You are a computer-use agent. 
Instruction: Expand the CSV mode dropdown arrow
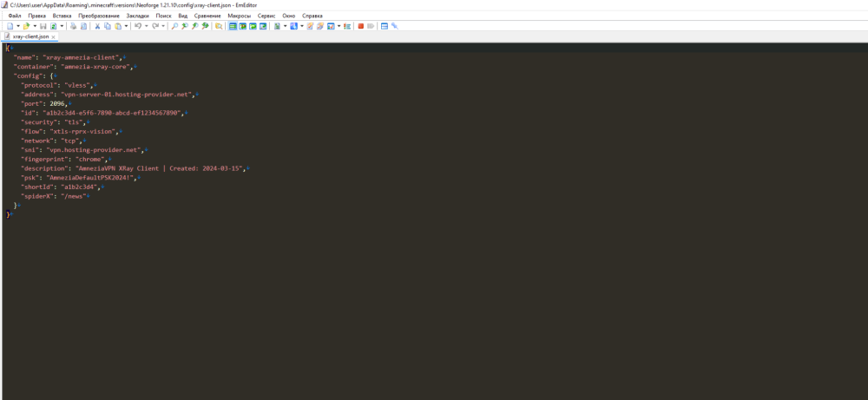tap(285, 26)
